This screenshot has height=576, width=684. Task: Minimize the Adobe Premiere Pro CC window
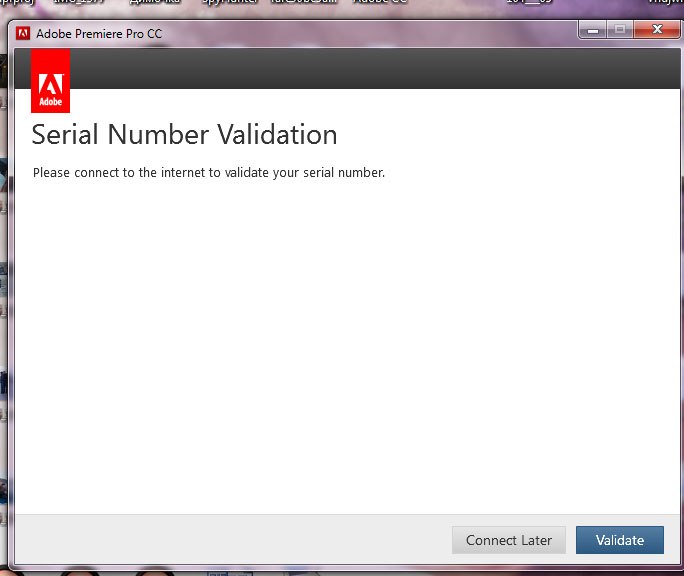592,30
